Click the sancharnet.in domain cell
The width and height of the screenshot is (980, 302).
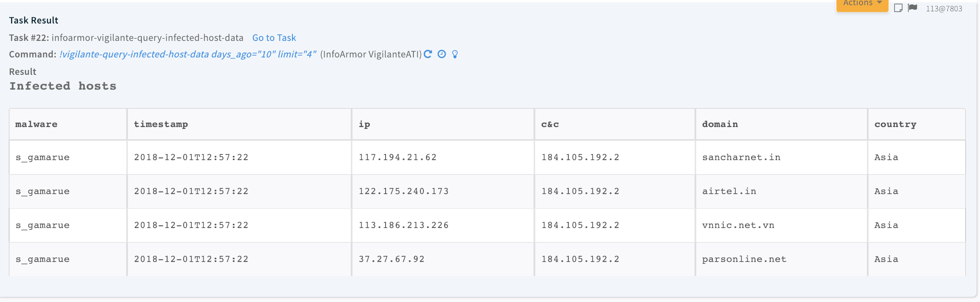coord(741,158)
